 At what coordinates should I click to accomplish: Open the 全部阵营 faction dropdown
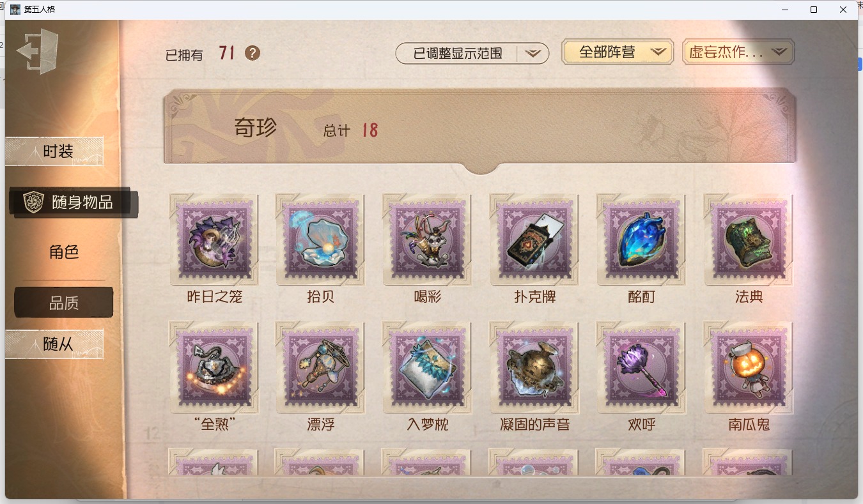[618, 52]
